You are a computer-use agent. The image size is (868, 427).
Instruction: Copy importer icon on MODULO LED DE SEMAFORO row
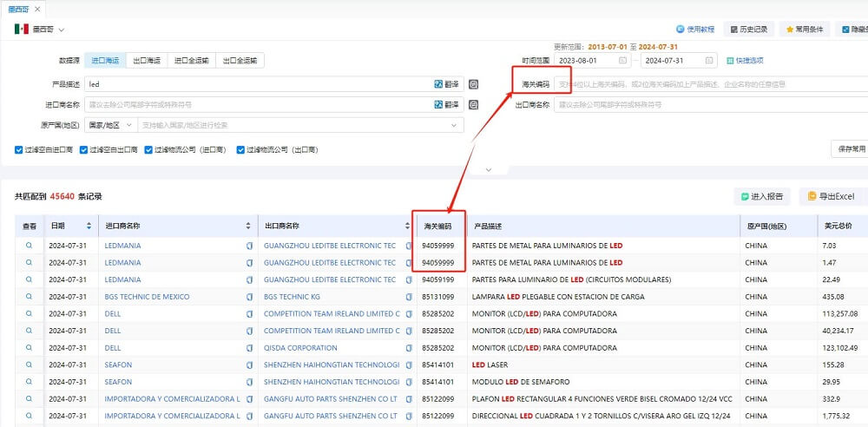(x=249, y=382)
